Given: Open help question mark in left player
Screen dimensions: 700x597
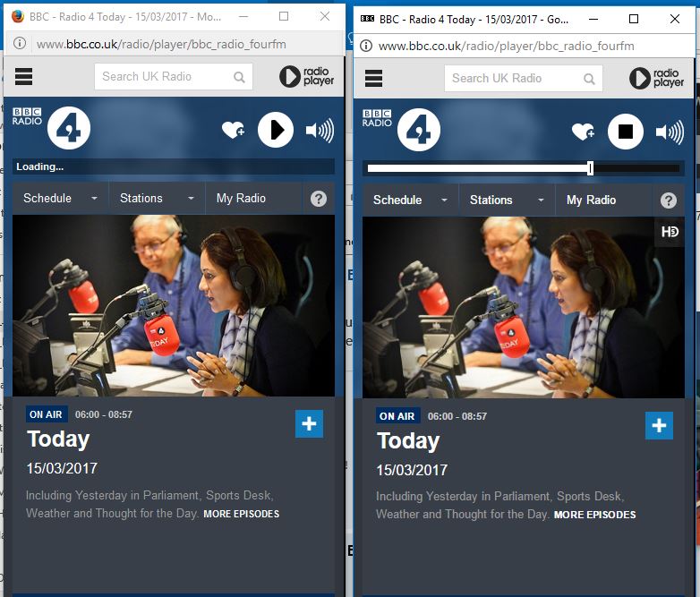Looking at the screenshot, I should tap(319, 199).
